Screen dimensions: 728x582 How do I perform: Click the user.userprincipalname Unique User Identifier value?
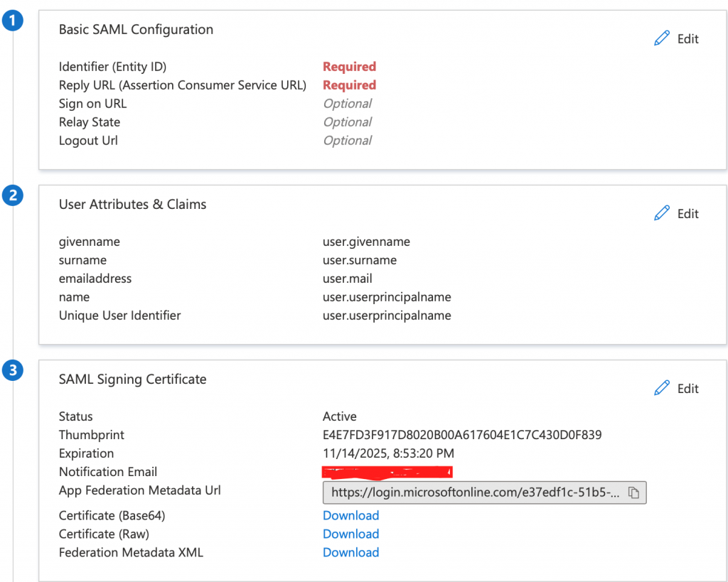click(387, 315)
